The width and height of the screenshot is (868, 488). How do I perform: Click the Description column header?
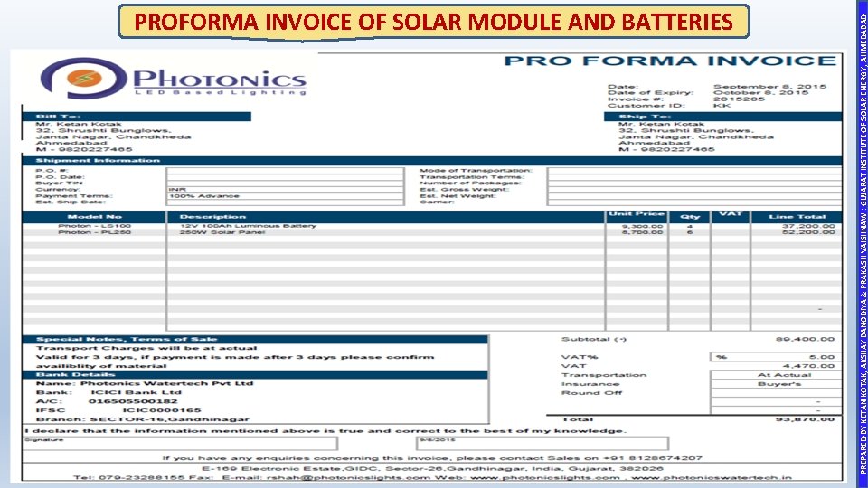coord(385,216)
